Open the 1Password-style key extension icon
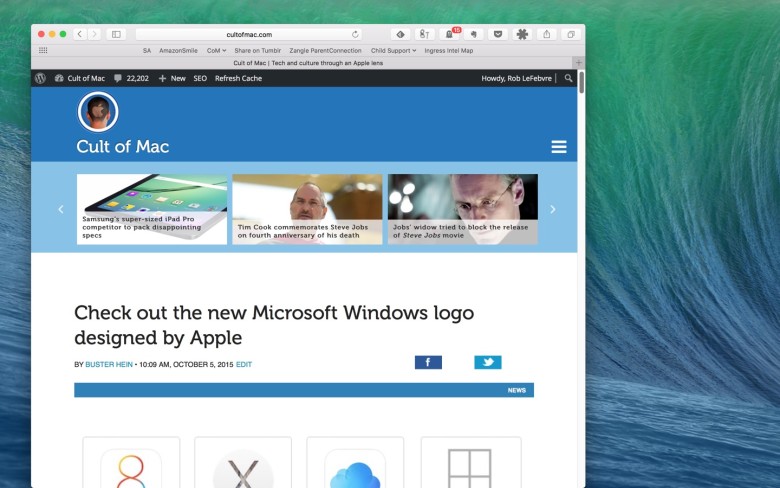 click(x=424, y=34)
